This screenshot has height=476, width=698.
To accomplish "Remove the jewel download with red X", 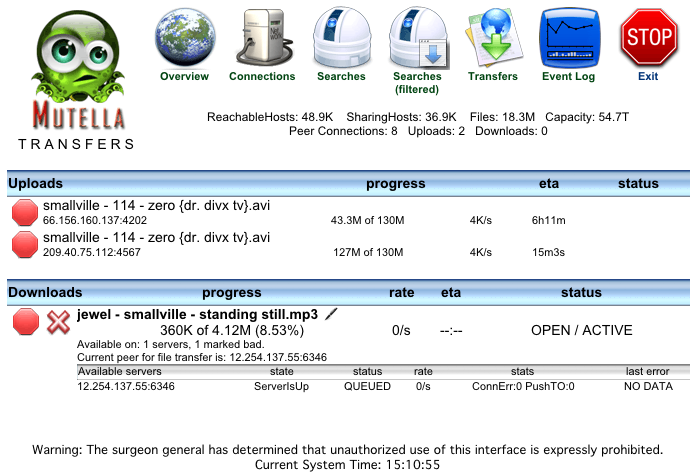I will [x=59, y=322].
